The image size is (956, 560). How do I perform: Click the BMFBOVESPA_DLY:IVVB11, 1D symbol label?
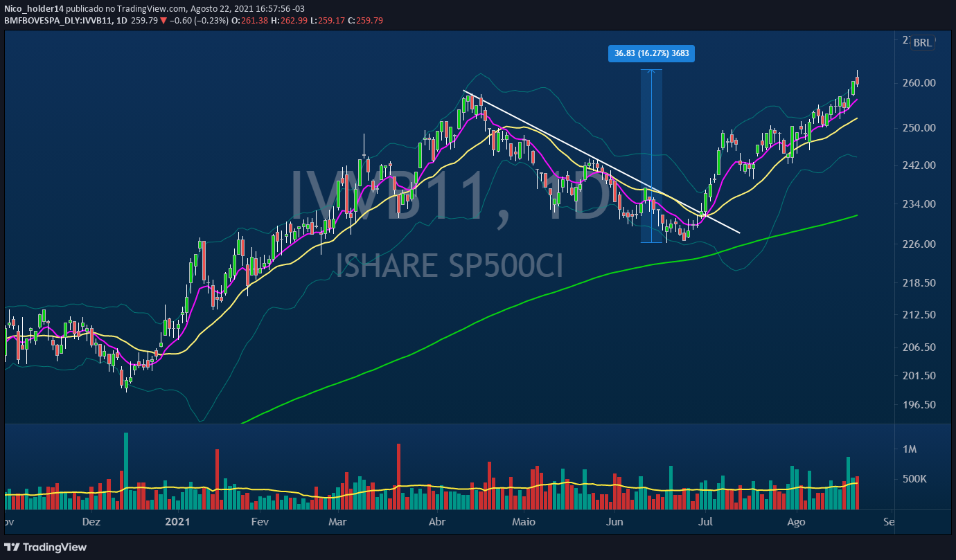coord(64,21)
